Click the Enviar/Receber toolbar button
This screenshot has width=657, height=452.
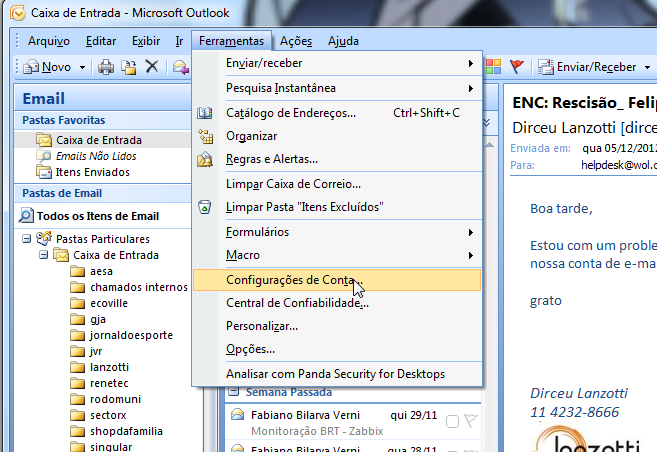click(x=587, y=67)
